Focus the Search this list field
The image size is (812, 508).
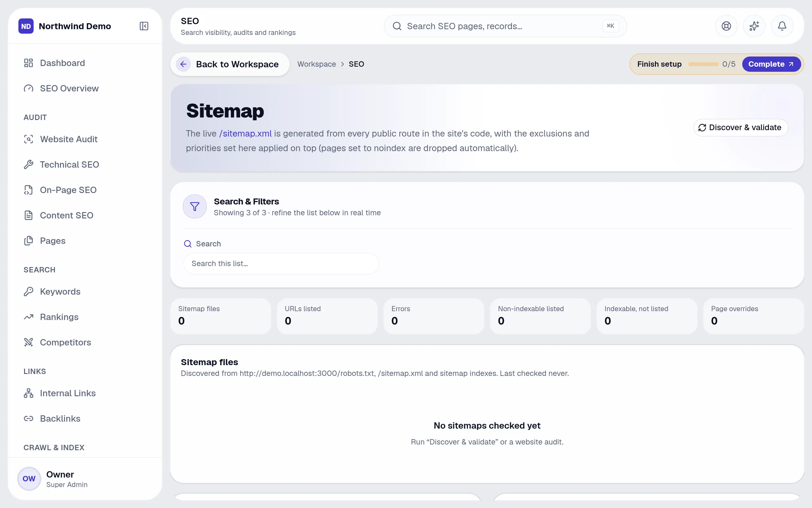tap(281, 264)
